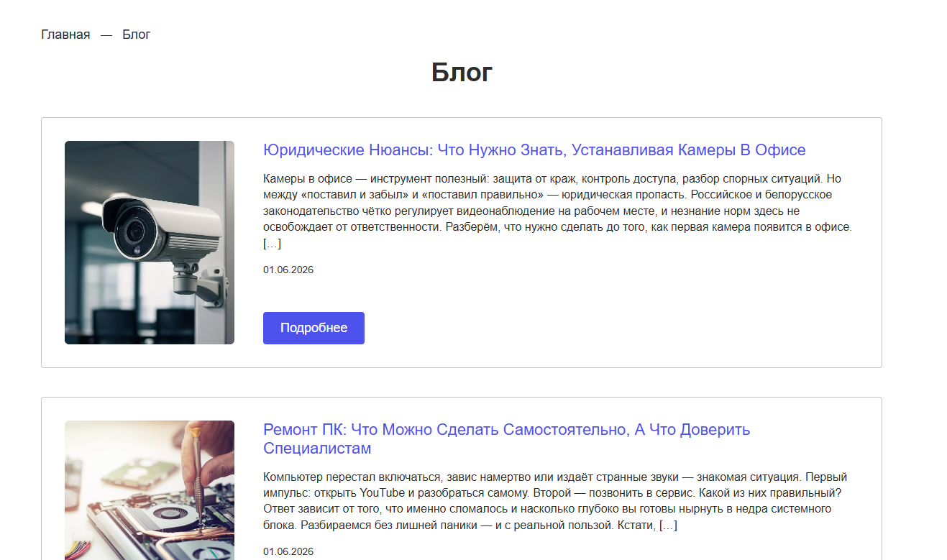Click the camera article excerpt starting 'Камеры в офисе'
This screenshot has height=560, width=947.
(557, 211)
